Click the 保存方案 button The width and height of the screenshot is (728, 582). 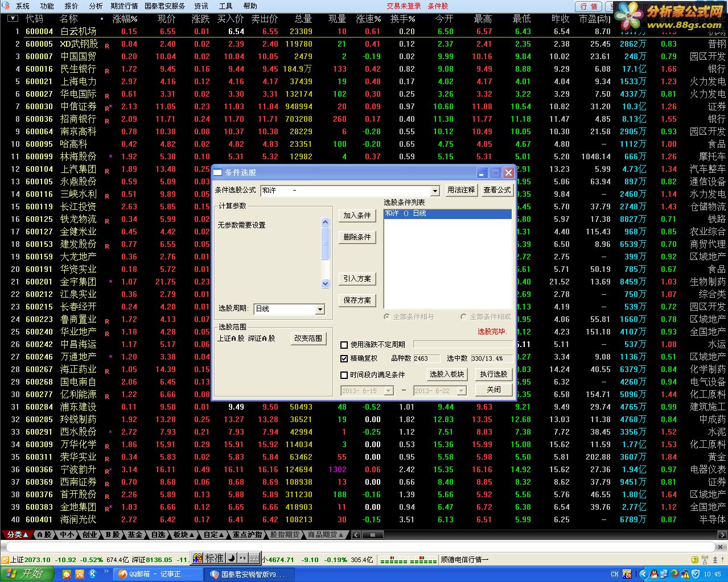pyautogui.click(x=357, y=300)
